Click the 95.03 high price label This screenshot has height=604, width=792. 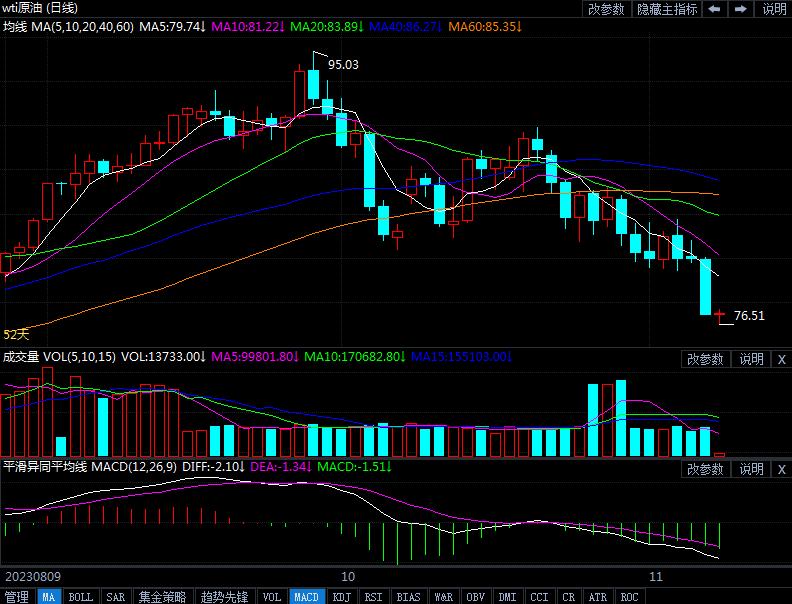tap(343, 64)
